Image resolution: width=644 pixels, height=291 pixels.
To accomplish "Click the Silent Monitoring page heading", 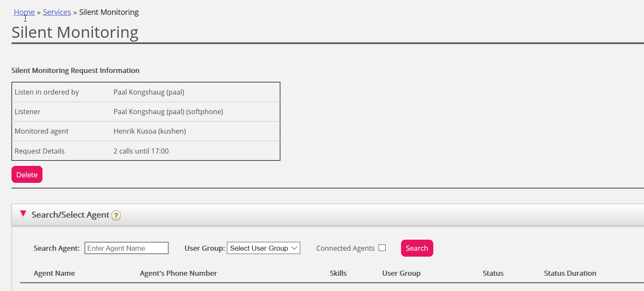I will (75, 32).
